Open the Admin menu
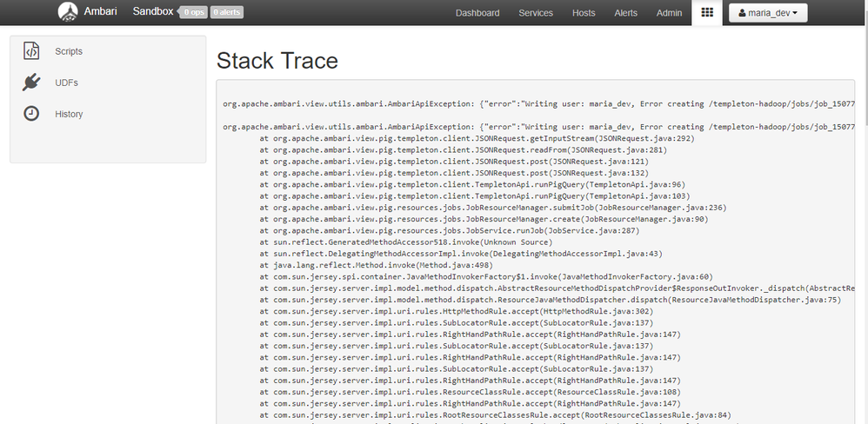 669,13
